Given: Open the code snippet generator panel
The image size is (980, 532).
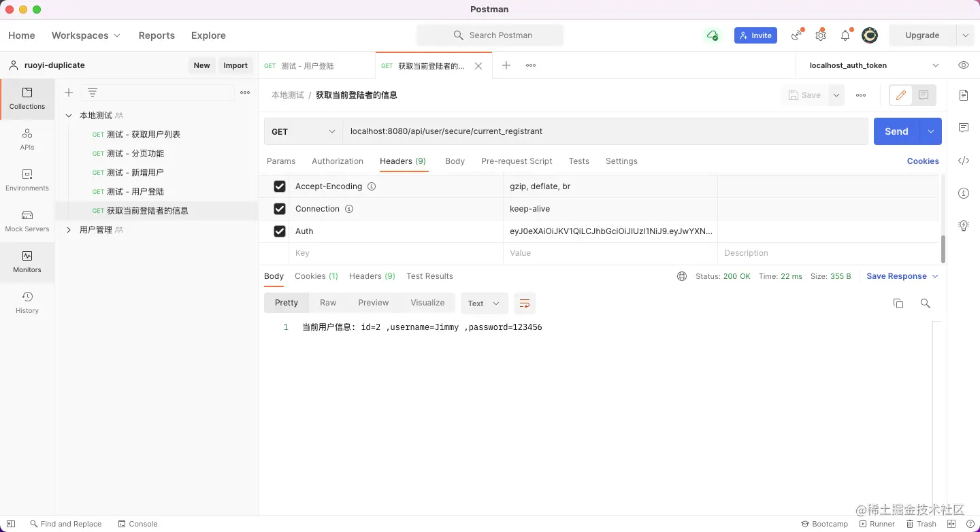Looking at the screenshot, I should click(x=963, y=161).
